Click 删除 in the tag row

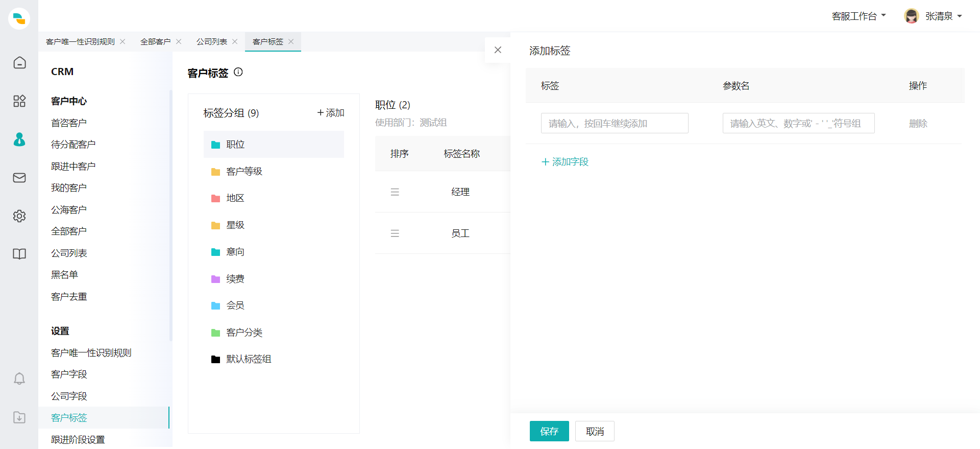[918, 123]
